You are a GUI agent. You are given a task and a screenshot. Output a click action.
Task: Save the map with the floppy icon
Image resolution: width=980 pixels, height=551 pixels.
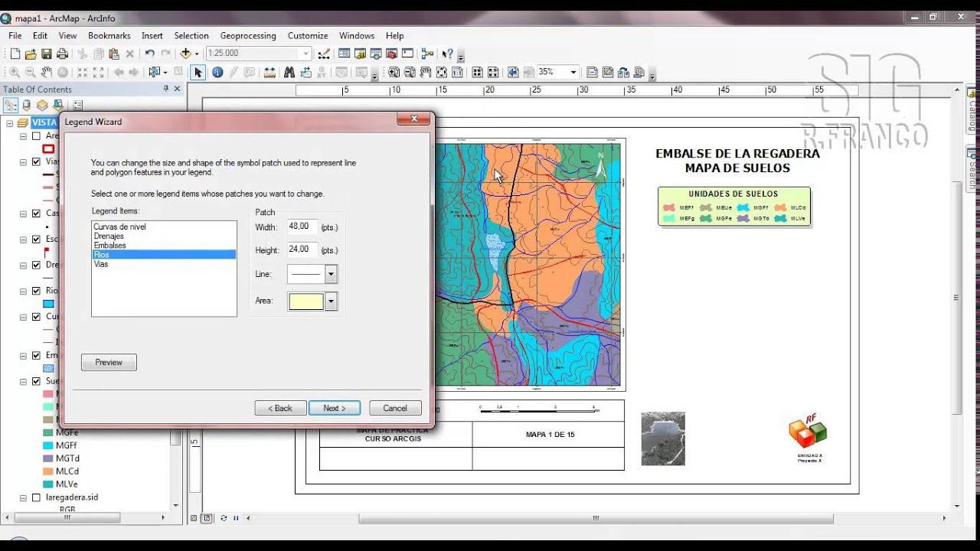tap(47, 54)
